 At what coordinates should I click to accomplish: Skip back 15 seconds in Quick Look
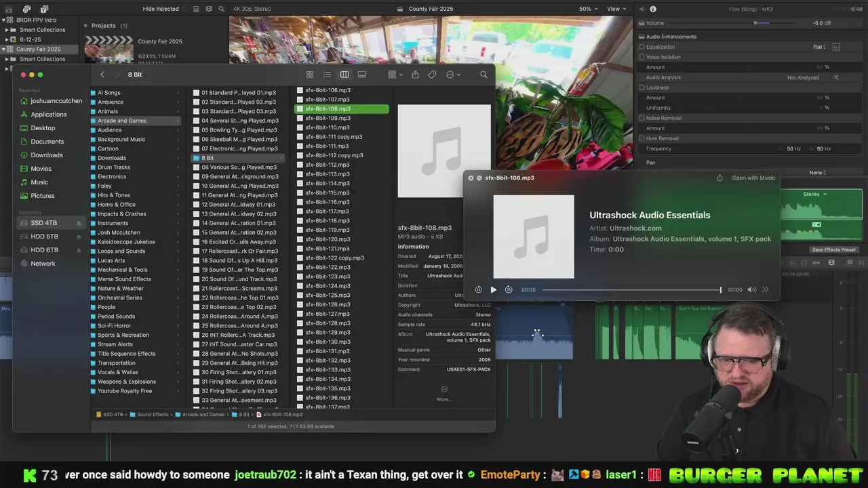[478, 289]
